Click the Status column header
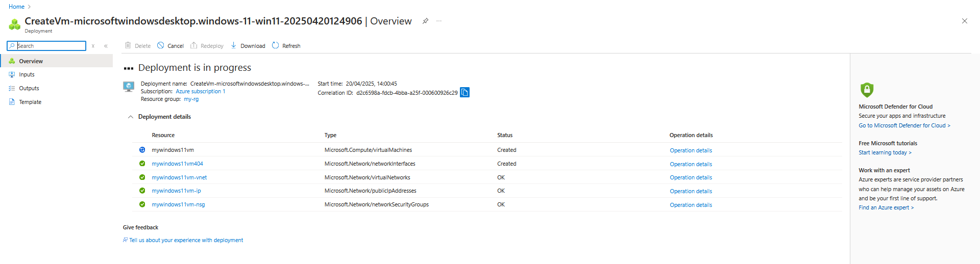 pos(505,135)
